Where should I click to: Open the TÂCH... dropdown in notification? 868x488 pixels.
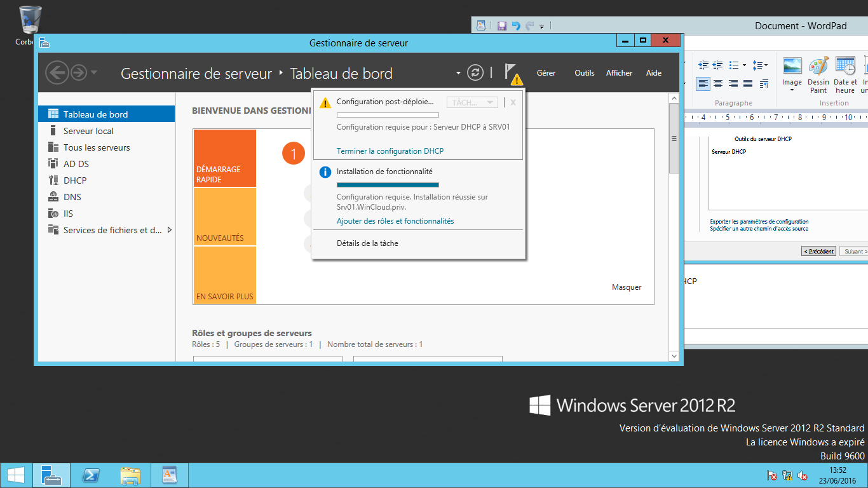click(x=472, y=102)
